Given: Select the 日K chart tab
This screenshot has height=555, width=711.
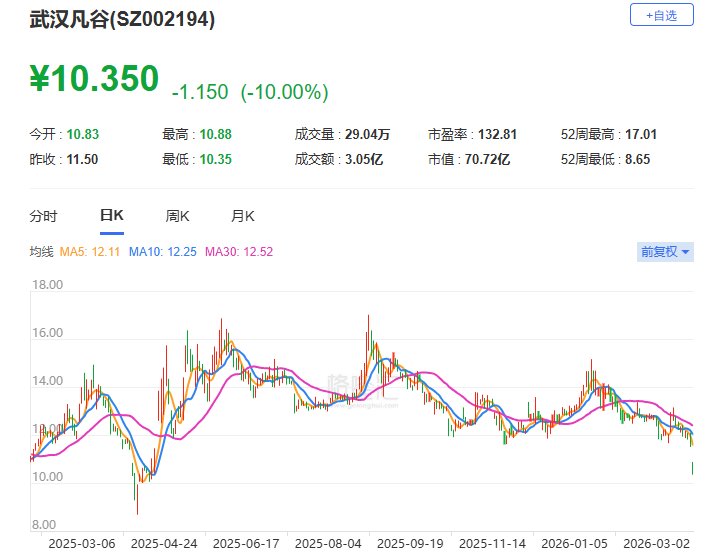Looking at the screenshot, I should 112,215.
